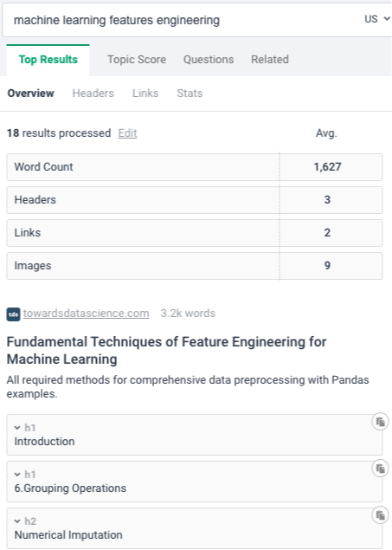
Task: Collapse the Grouping Operations h1 chevron
Action: coord(17,475)
